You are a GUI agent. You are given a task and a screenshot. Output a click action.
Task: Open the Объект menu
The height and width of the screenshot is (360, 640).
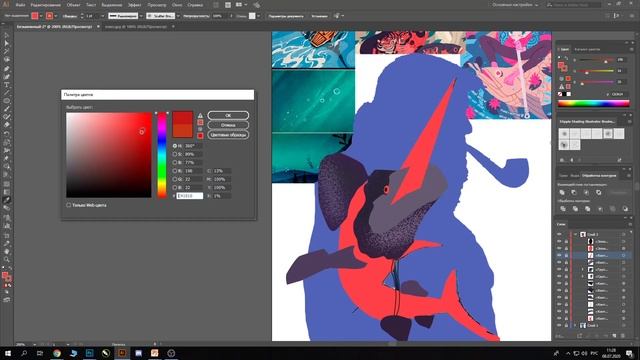(x=73, y=5)
